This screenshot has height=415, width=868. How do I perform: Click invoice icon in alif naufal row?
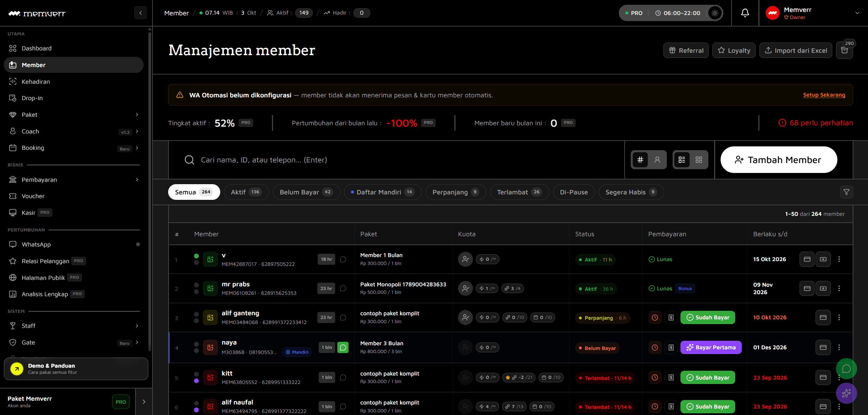[671, 406]
